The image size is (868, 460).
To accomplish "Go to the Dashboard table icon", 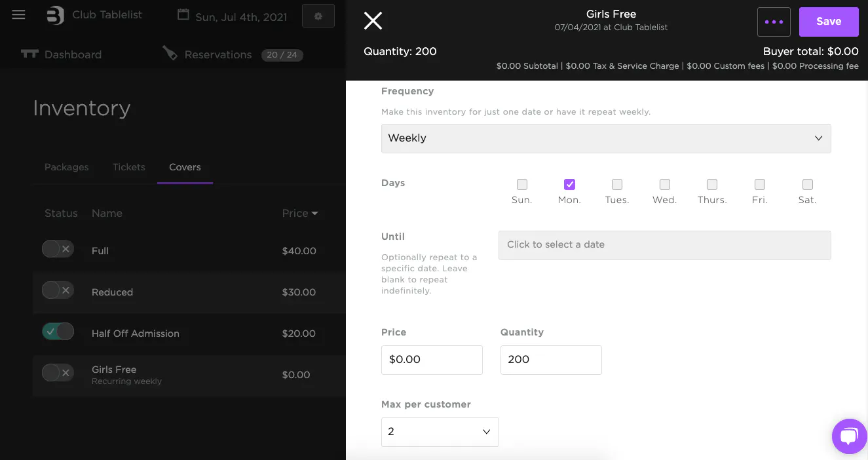I will [29, 54].
